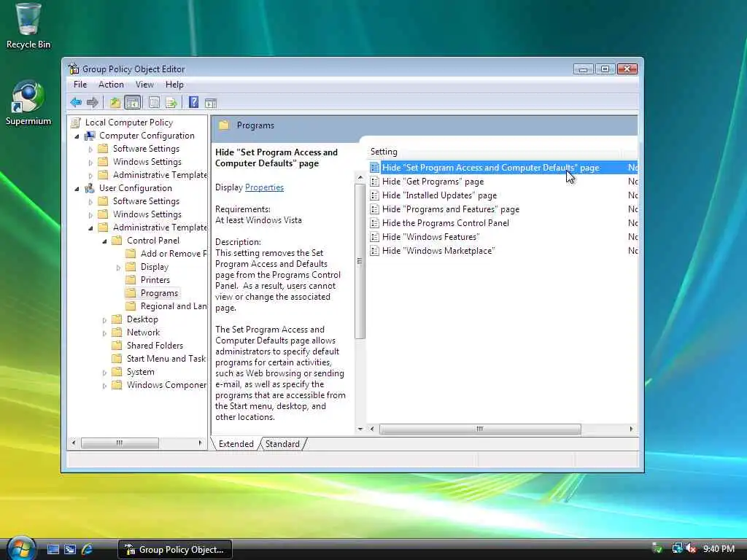Click the Programs folder icon in tree
747x560 pixels.
pyautogui.click(x=131, y=293)
